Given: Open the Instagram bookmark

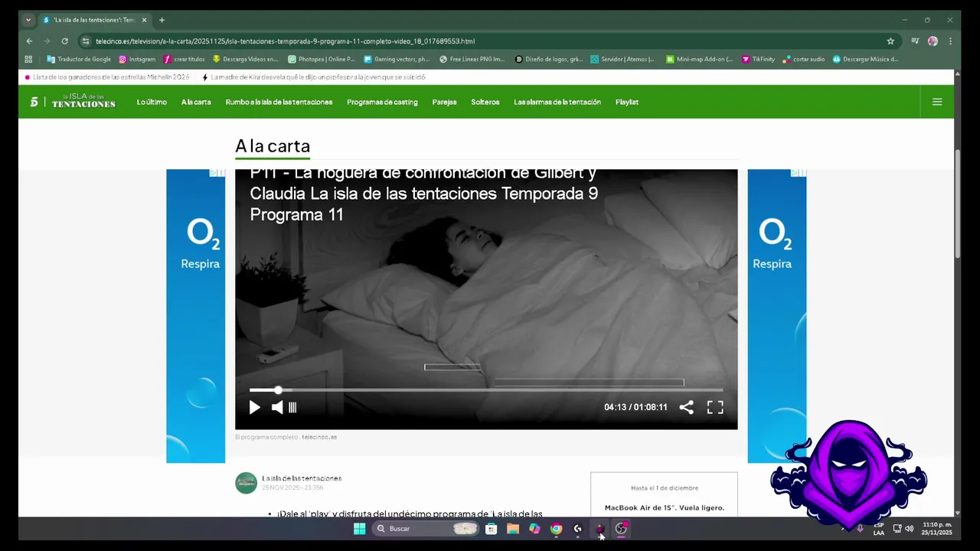Looking at the screenshot, I should click(137, 59).
